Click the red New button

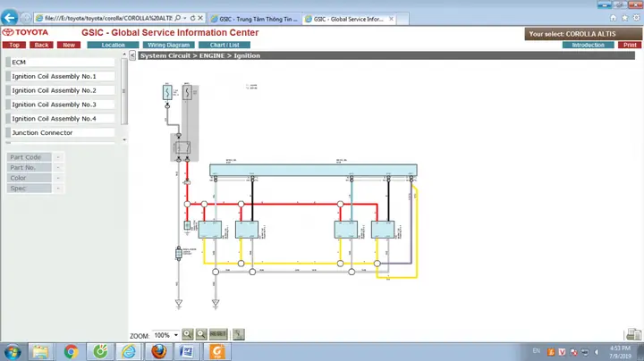tap(69, 45)
